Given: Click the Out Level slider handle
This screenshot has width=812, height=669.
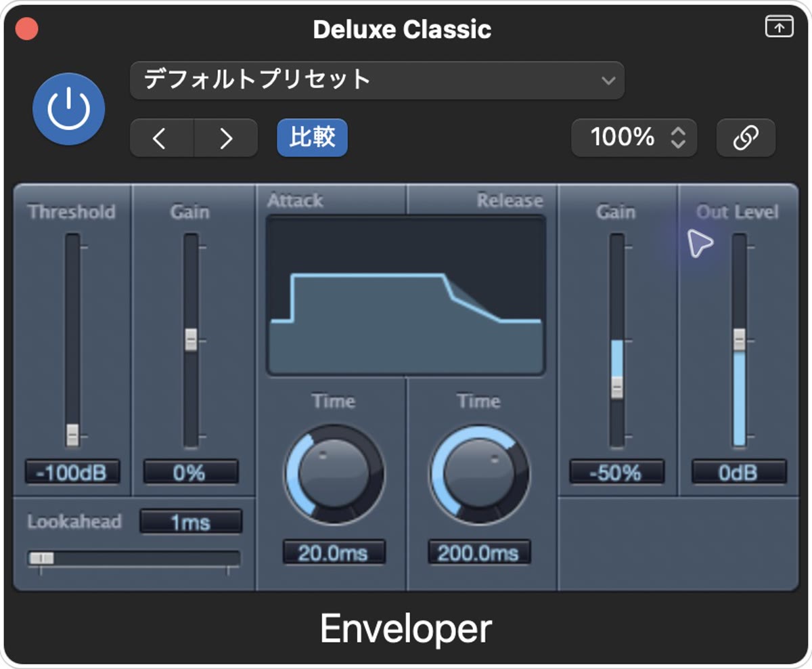Looking at the screenshot, I should coord(739,340).
